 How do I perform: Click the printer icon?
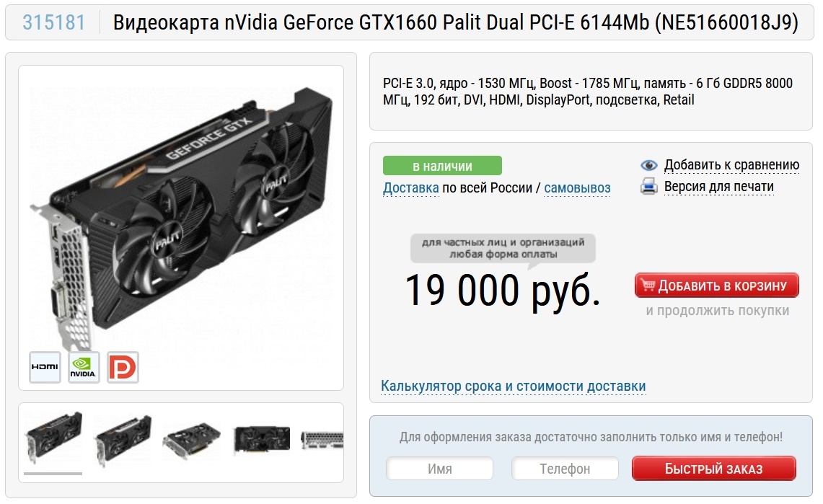648,187
